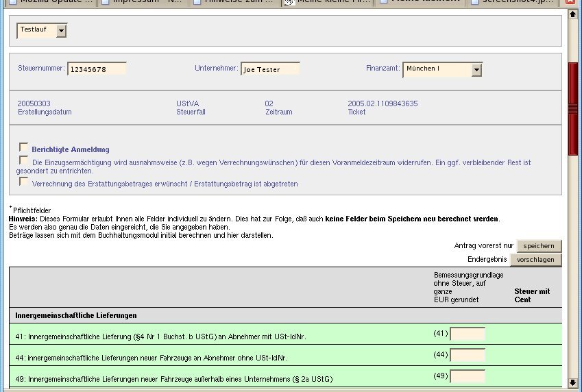Image resolution: width=582 pixels, height=392 pixels.
Task: Focus the input field for row (44)
Action: [x=468, y=355]
